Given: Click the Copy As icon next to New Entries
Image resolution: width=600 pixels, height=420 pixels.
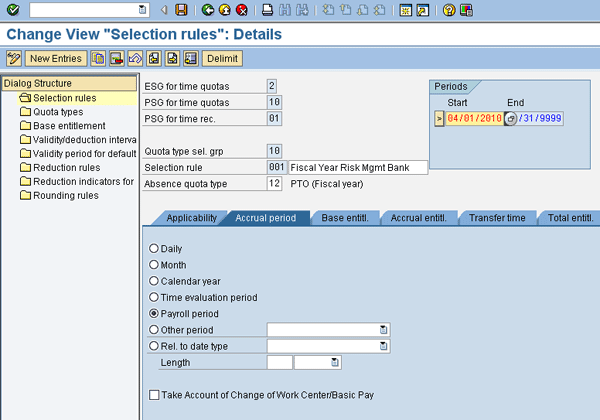Looking at the screenshot, I should (x=99, y=59).
